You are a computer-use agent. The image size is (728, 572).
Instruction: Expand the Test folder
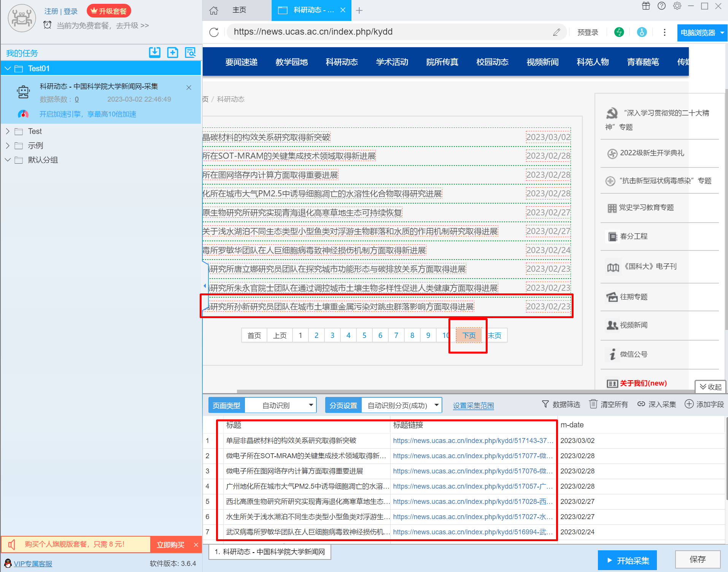pyautogui.click(x=8, y=131)
